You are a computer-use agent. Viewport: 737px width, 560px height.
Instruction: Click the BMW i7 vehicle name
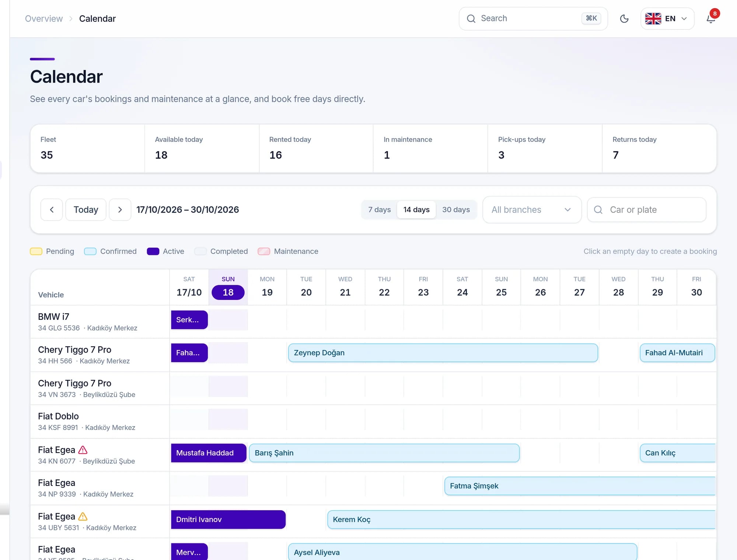(54, 317)
